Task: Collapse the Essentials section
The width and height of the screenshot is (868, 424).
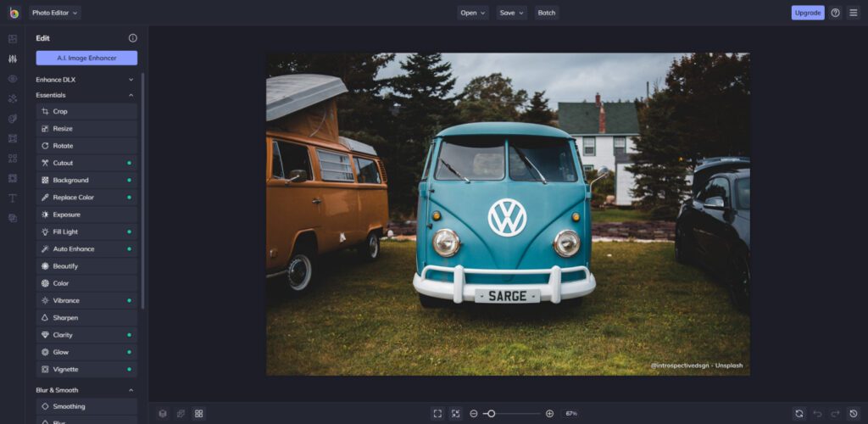Action: point(131,95)
